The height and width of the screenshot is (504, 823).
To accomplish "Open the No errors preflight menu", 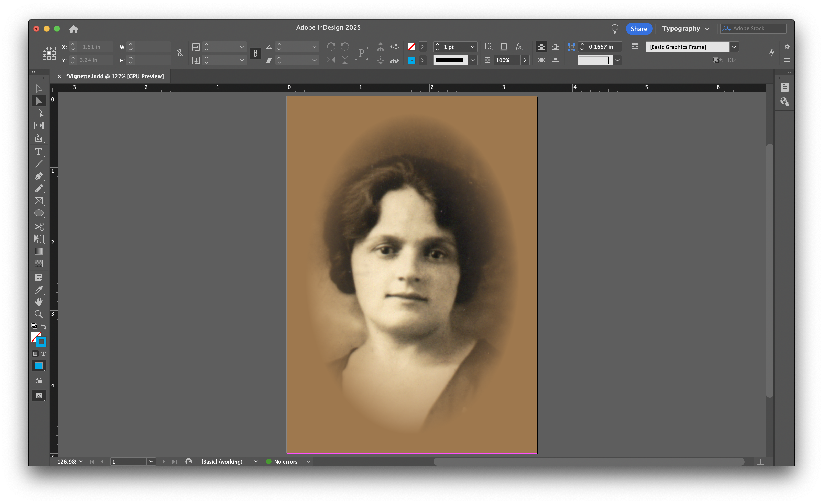I will coord(308,462).
